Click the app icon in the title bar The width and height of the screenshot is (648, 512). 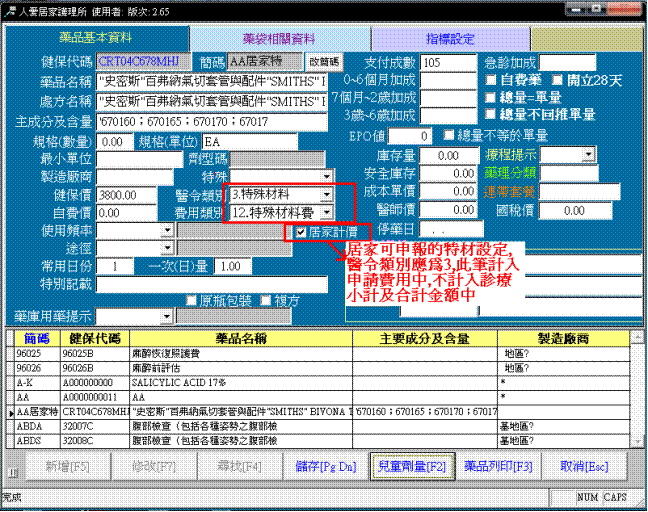[9, 7]
